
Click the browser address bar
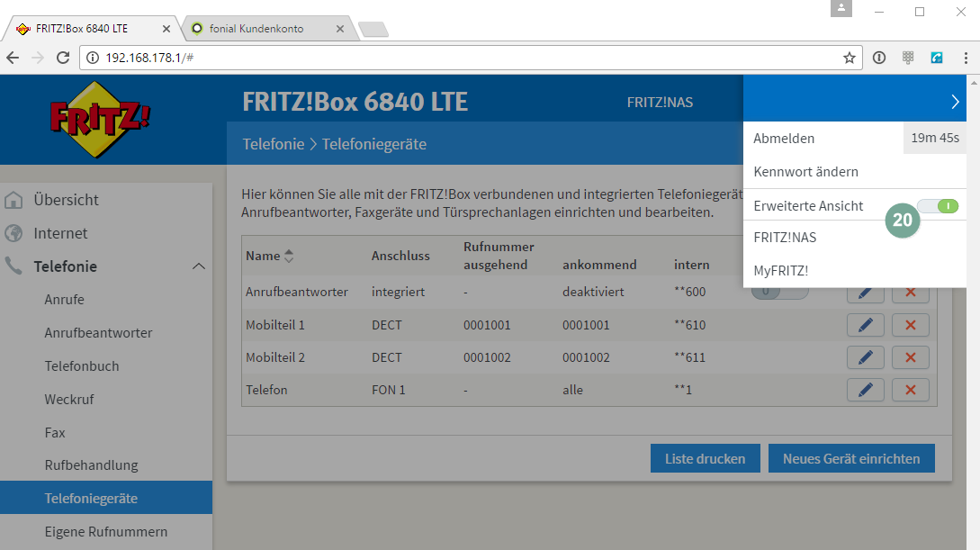coord(468,58)
